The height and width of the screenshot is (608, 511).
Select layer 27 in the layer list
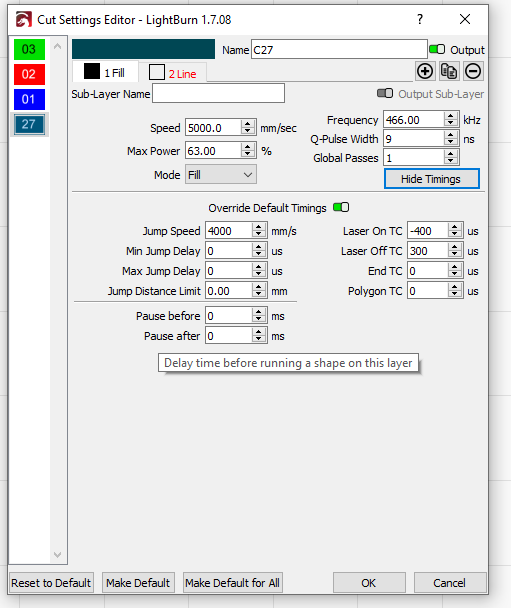(29, 124)
